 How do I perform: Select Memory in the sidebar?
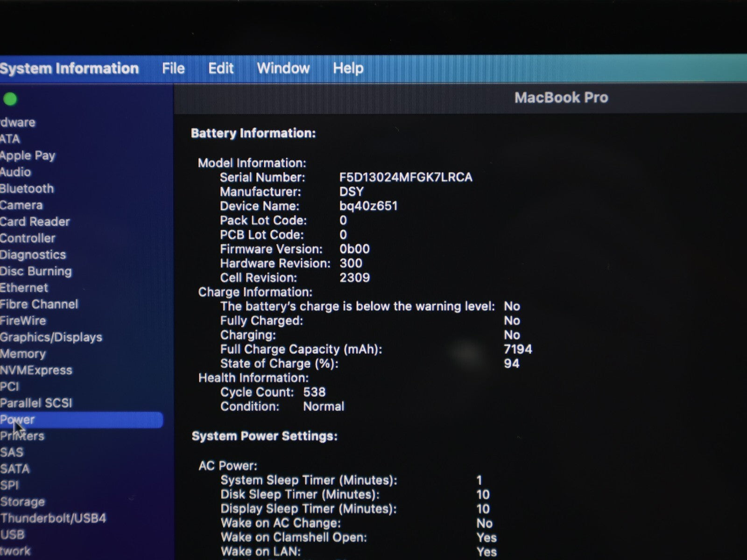[23, 354]
